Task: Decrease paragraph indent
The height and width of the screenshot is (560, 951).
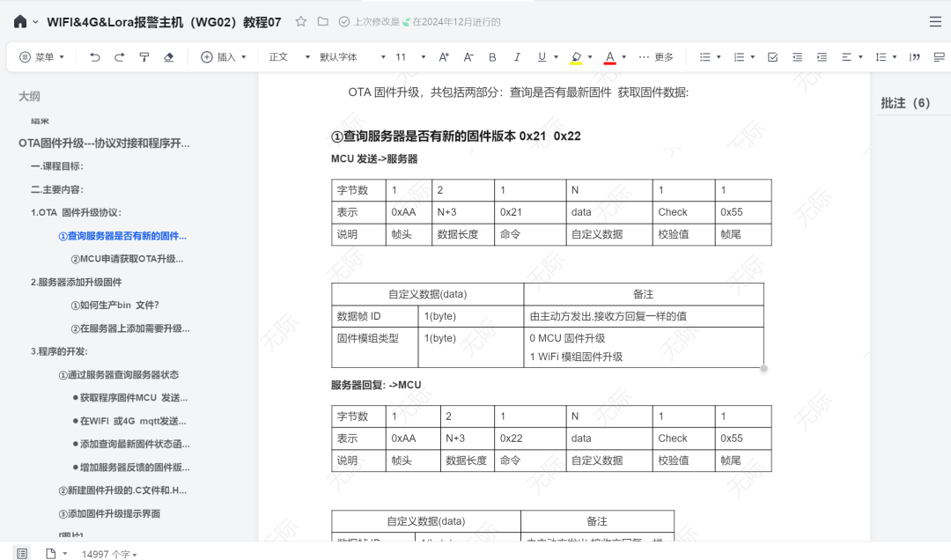Action: click(x=797, y=57)
